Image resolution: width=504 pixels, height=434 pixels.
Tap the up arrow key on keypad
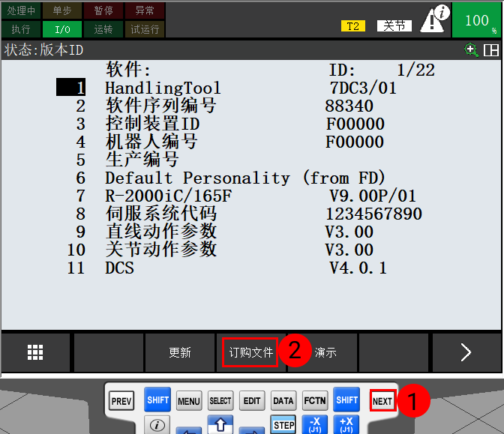(x=220, y=425)
